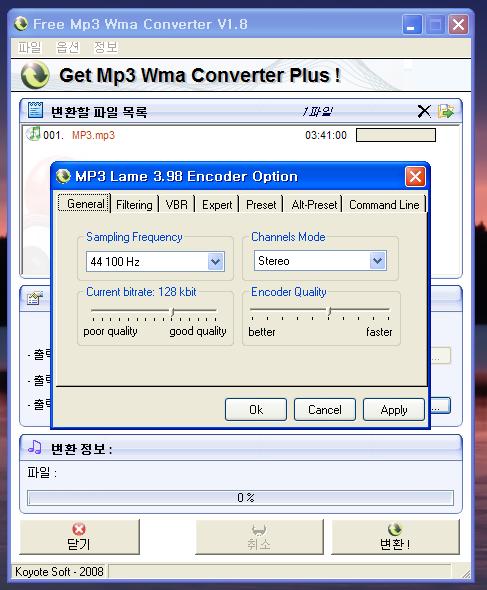Close the MP3 Lame Encoder Option dialog
Image resolution: width=487 pixels, height=590 pixels.
coord(415,176)
